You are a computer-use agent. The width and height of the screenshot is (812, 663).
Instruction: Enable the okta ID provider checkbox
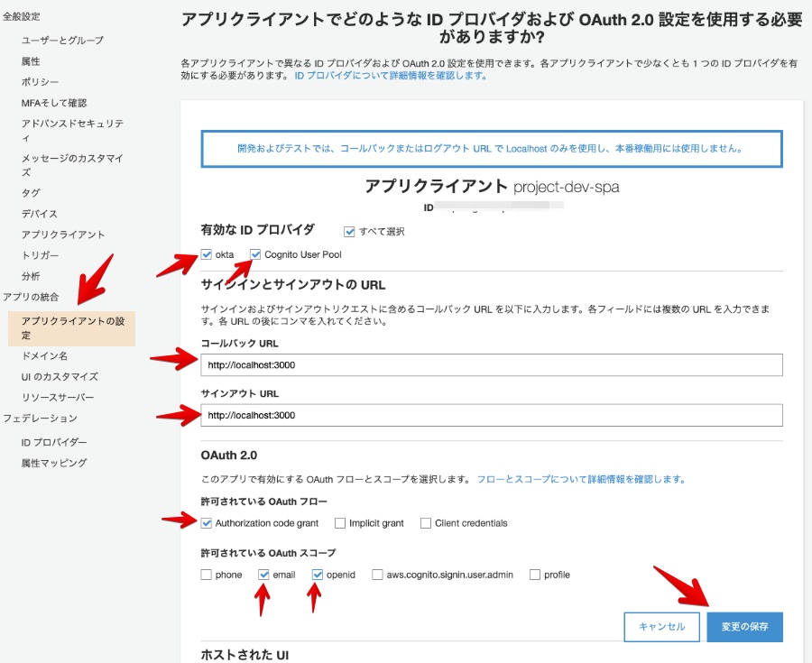click(208, 254)
